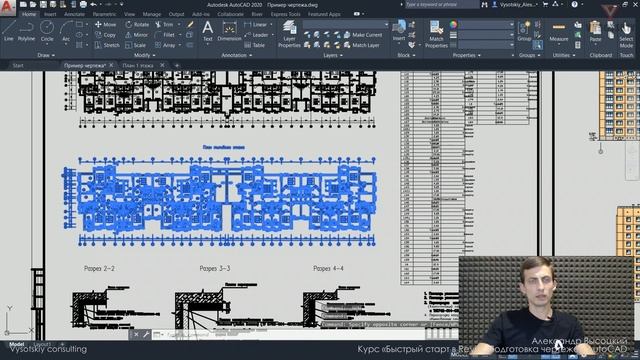Click the Match Layer tool

[x=362, y=45]
